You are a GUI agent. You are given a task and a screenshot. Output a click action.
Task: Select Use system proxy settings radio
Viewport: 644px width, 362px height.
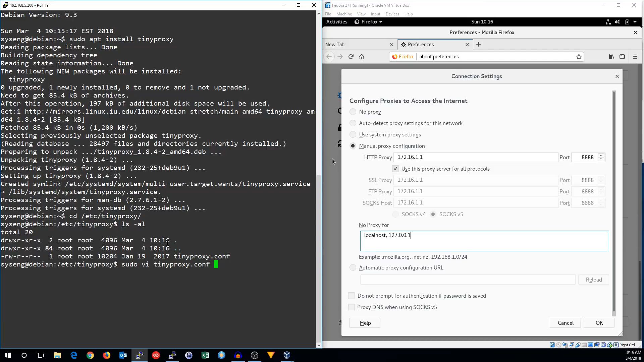tap(353, 134)
